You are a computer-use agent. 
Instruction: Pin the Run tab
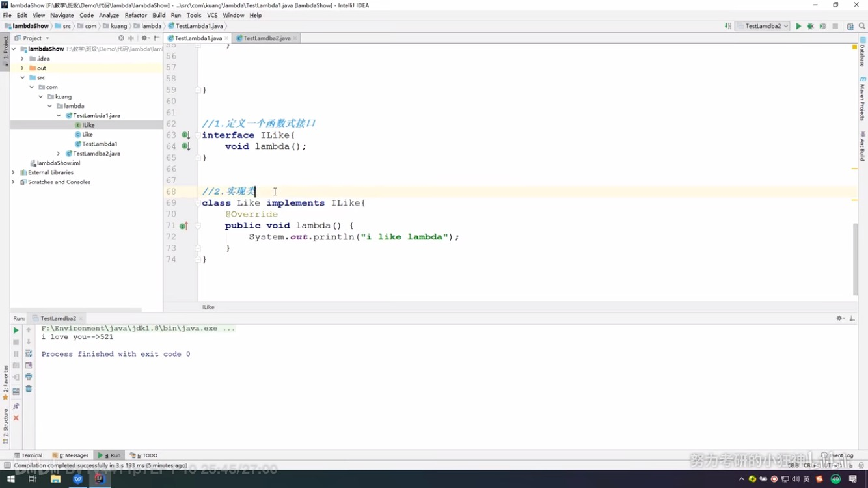[16, 406]
